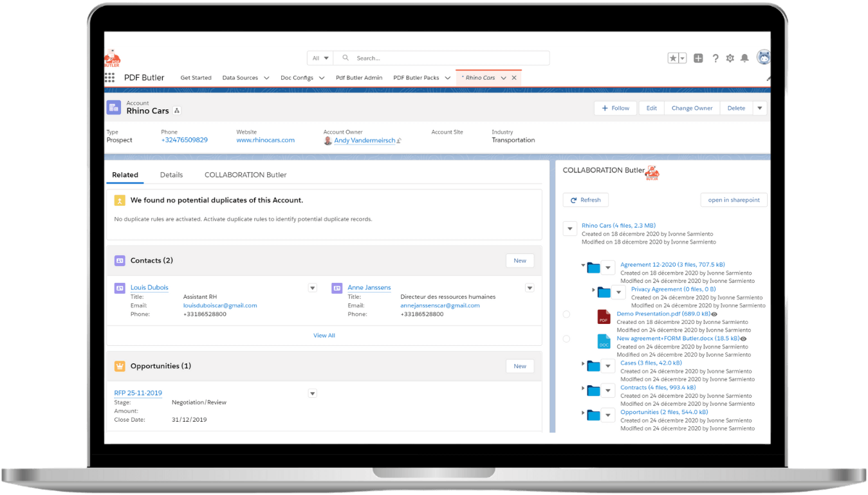Open the favorites list dropdown arrow

(683, 58)
